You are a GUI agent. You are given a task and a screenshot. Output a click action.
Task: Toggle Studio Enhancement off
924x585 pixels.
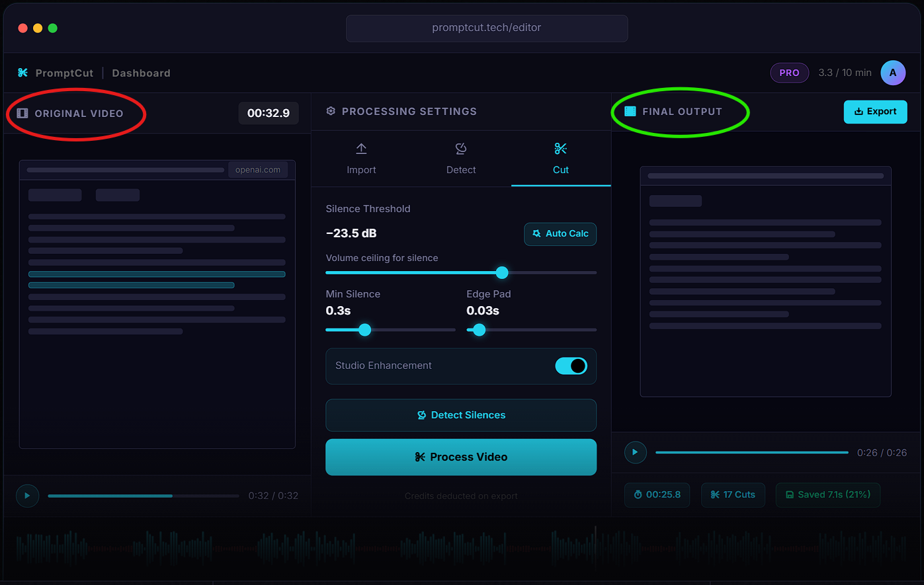tap(571, 366)
